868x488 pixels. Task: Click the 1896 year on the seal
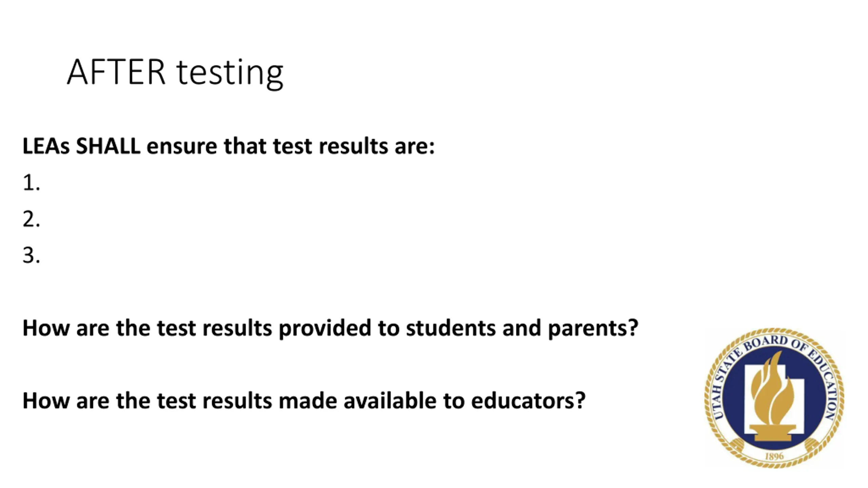[x=774, y=456]
